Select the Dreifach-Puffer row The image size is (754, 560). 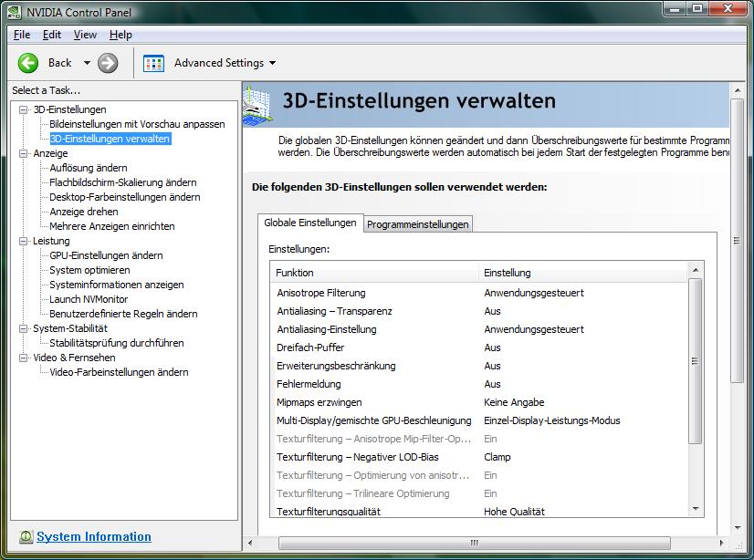click(479, 347)
